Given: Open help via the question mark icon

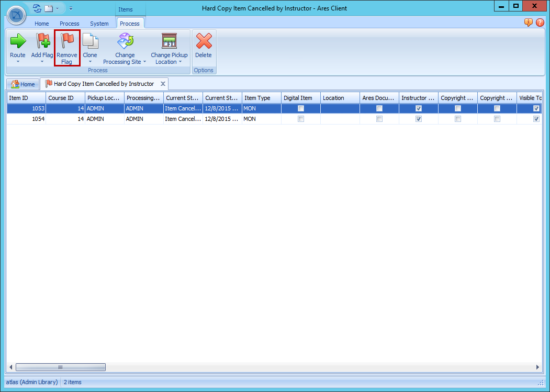Looking at the screenshot, I should pyautogui.click(x=540, y=23).
